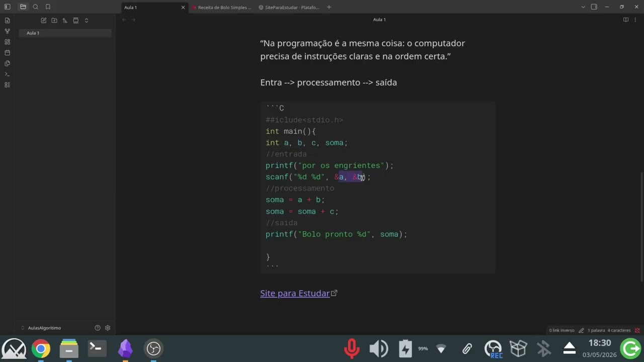Switch to reading view with book icon
Screen dimensions: 644x362
click(x=626, y=20)
